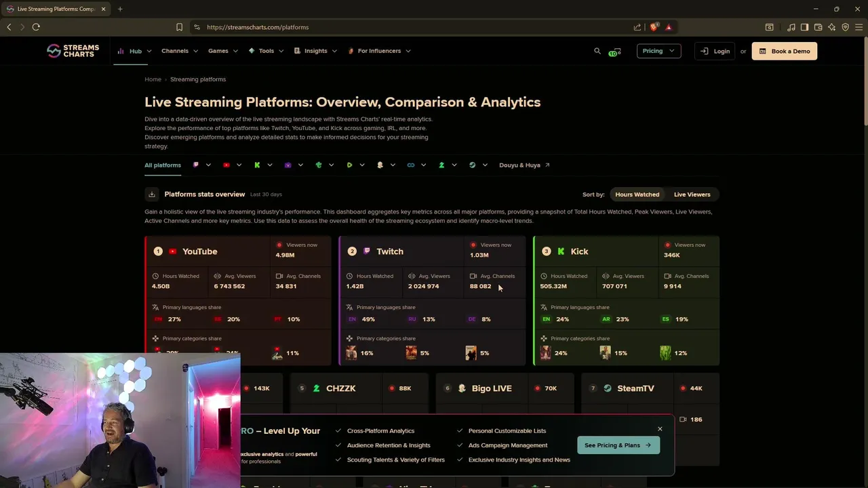Expand the Tools navigation dropdown

(x=266, y=51)
